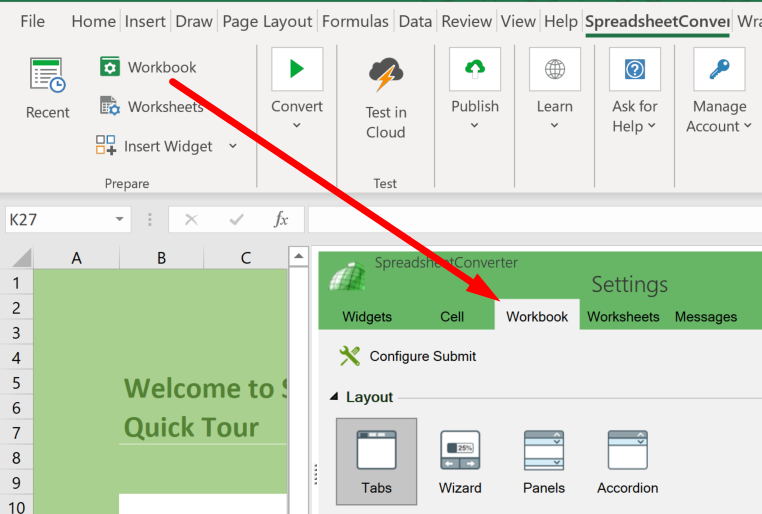Click the Worksheets button in Prepare group
Image resolution: width=762 pixels, height=514 pixels.
pyautogui.click(x=152, y=106)
